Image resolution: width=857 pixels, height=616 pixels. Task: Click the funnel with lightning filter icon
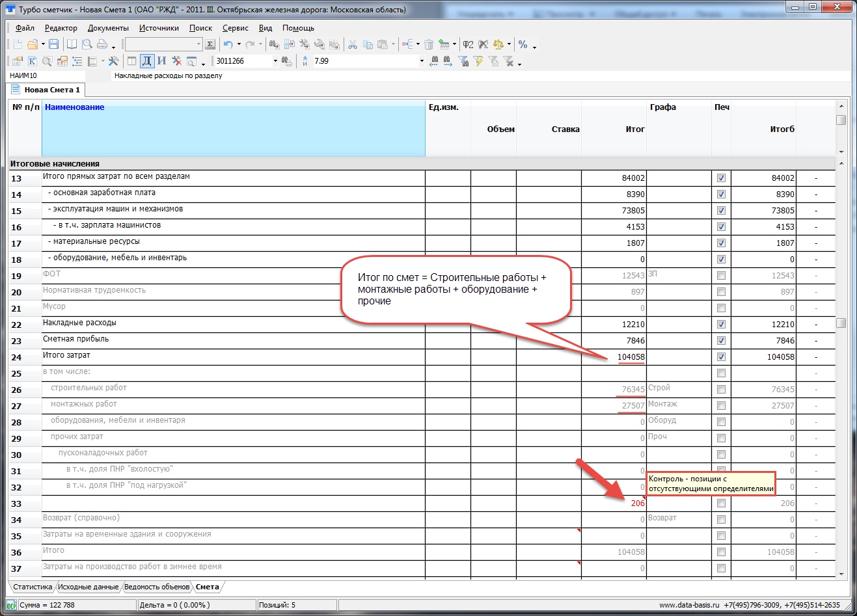coord(478,61)
